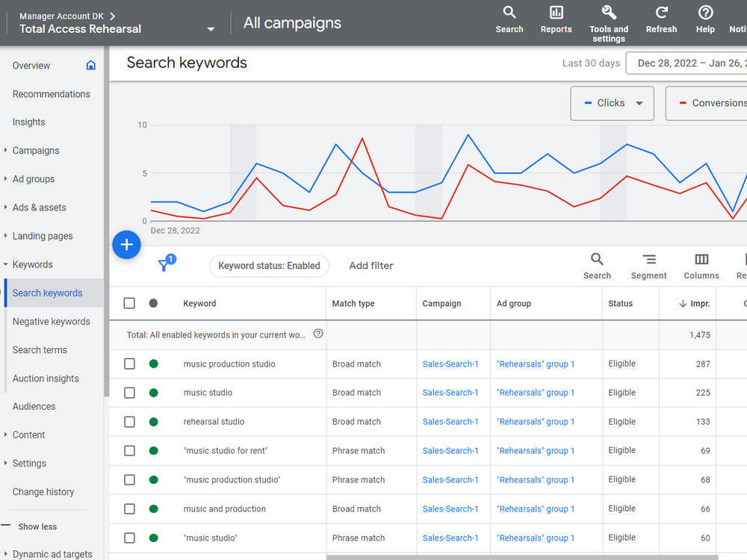Open the date range picker
Viewport: 747px width, 560px height.
pos(686,63)
